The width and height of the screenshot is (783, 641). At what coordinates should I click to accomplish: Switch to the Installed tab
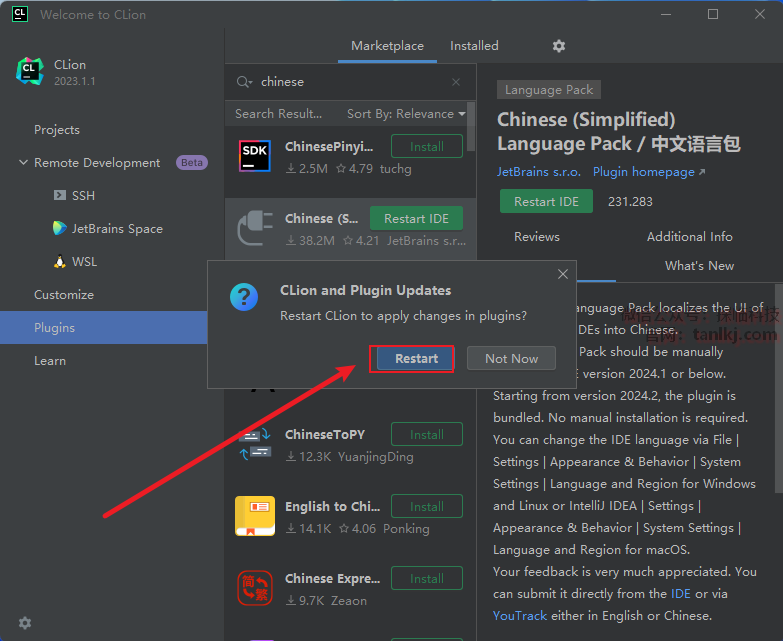tap(474, 46)
